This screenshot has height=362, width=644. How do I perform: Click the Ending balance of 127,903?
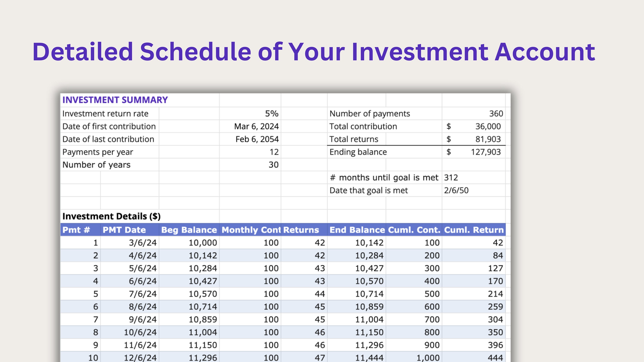(x=486, y=152)
